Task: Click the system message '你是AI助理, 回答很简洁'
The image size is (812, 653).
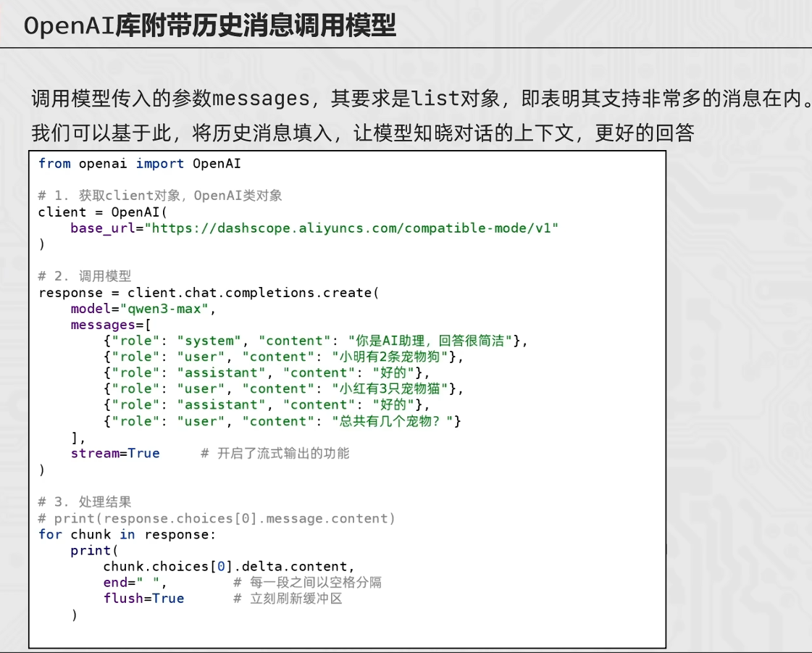Action: click(315, 341)
